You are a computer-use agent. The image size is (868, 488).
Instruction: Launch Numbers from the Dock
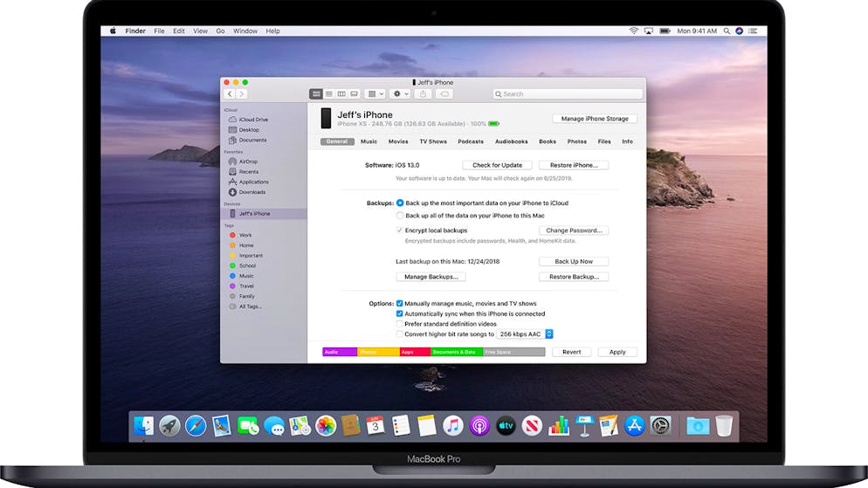pyautogui.click(x=559, y=425)
